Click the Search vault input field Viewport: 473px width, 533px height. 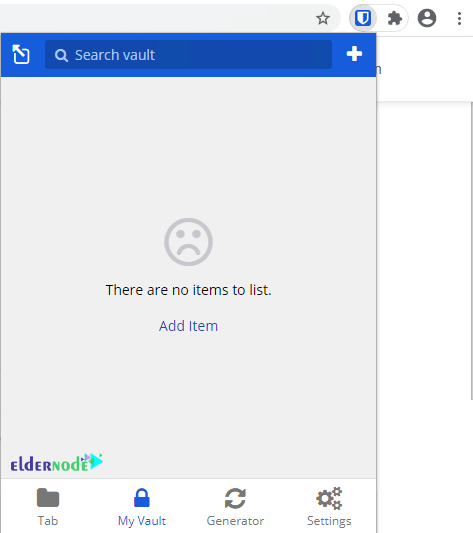188,55
